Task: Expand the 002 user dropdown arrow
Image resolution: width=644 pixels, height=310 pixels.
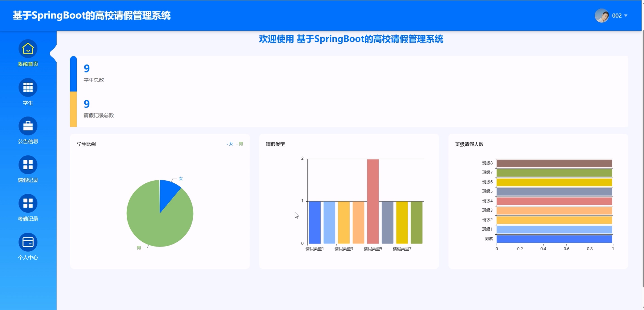Action: [x=626, y=16]
